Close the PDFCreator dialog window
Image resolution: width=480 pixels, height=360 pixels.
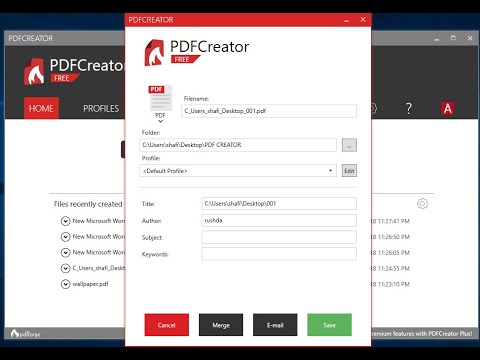pyautogui.click(x=363, y=20)
